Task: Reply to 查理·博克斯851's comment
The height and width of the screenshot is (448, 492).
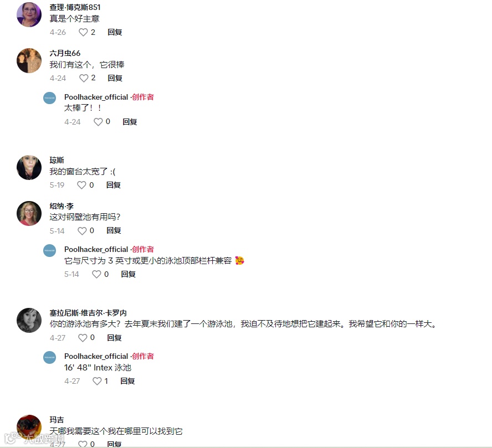Action: (x=115, y=32)
